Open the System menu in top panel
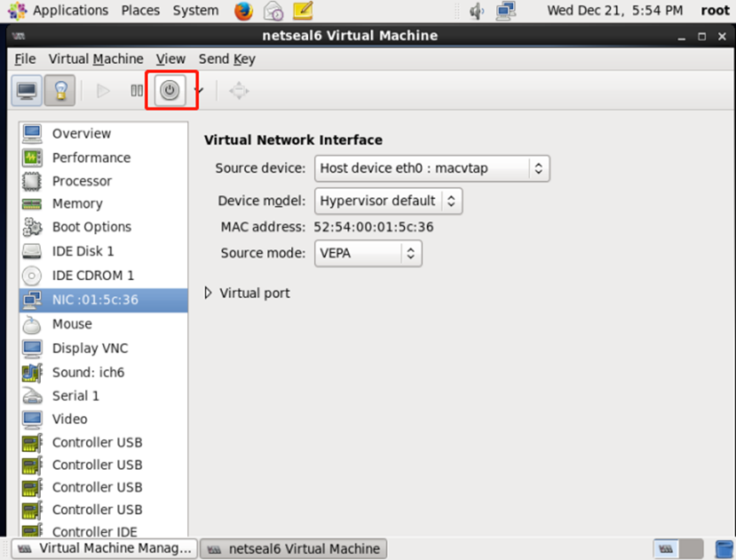The width and height of the screenshot is (736, 560). 195,10
